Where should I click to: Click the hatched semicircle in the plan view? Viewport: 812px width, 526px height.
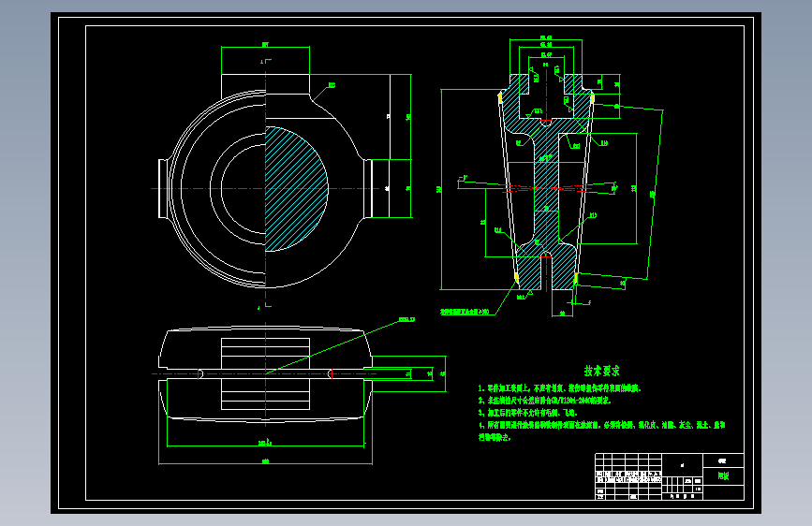click(x=295, y=189)
